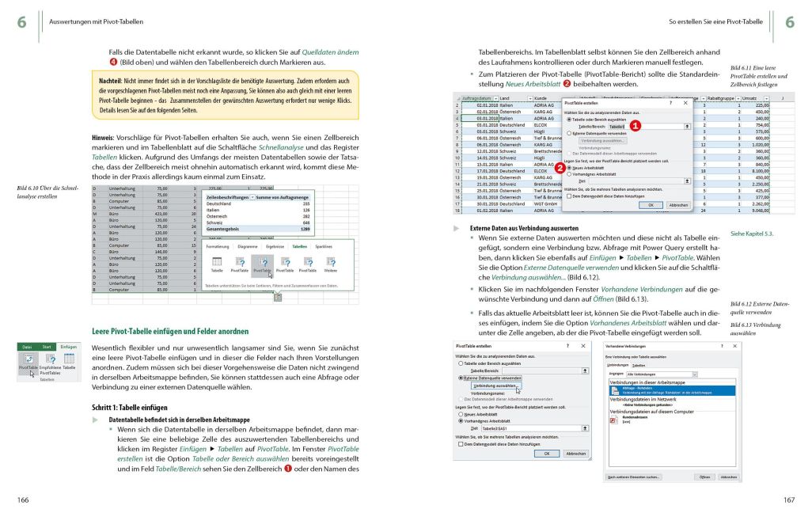This screenshot has height=513, width=812.
Task: Click Abbrechen in the PivotTable dialog over the spreadsheet
Action: click(x=678, y=205)
